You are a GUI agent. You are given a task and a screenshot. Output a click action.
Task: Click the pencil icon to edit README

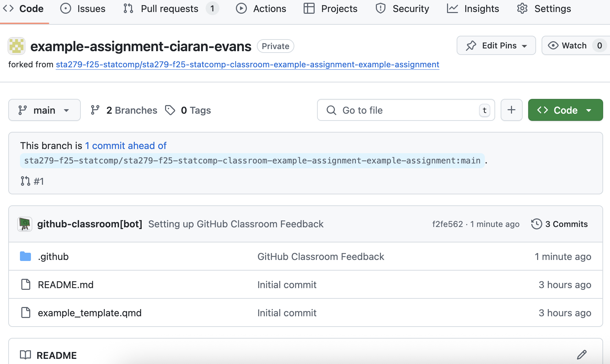pyautogui.click(x=581, y=355)
